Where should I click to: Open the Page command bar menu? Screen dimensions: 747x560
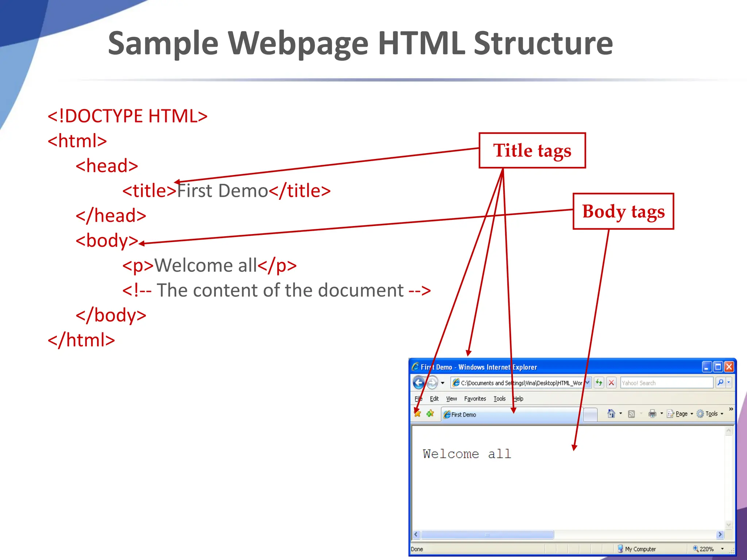(x=680, y=413)
